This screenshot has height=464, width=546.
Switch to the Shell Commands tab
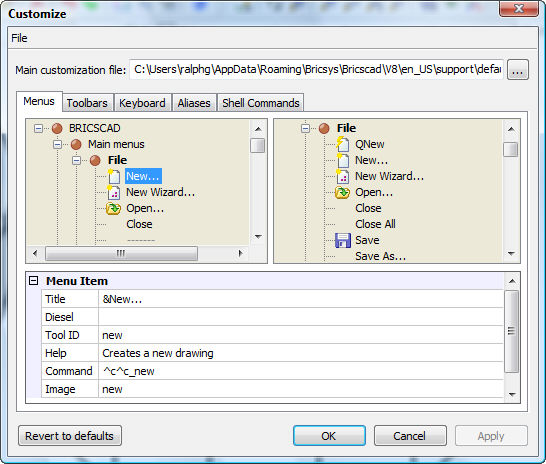click(261, 103)
